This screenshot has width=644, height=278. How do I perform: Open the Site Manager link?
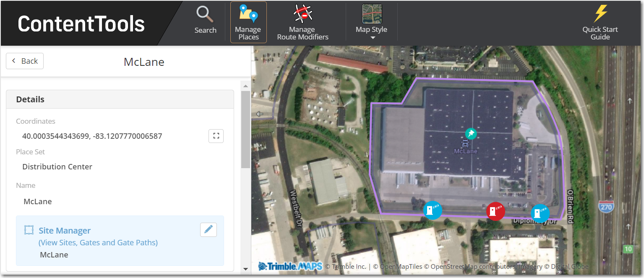tap(65, 231)
